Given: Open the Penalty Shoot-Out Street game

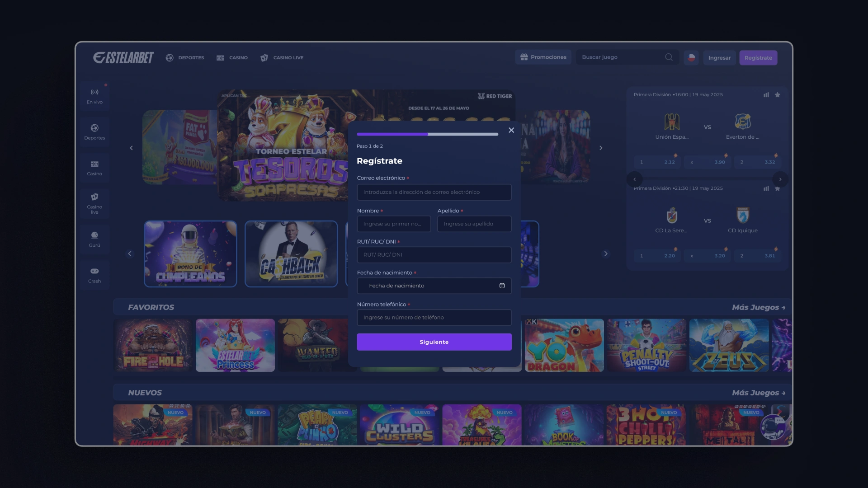Looking at the screenshot, I should tap(646, 345).
